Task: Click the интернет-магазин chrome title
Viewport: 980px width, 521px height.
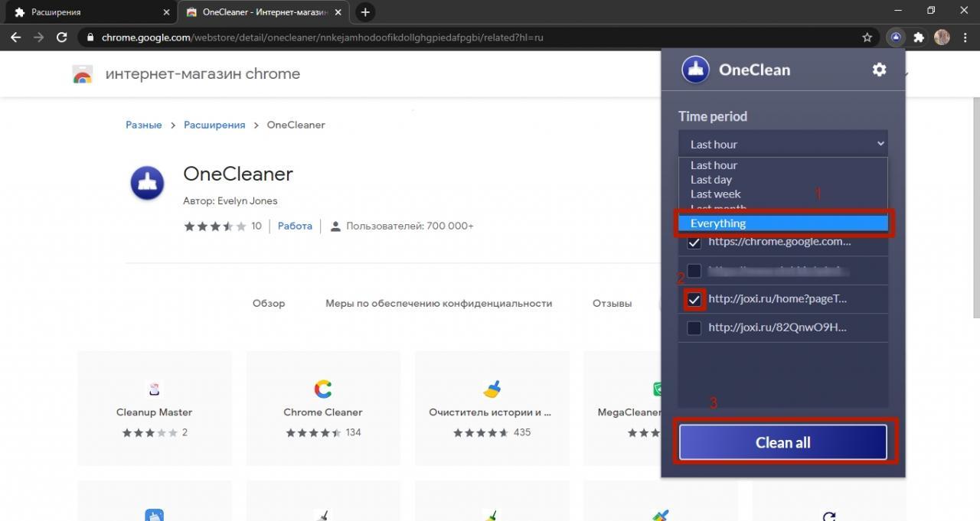Action: tap(203, 74)
